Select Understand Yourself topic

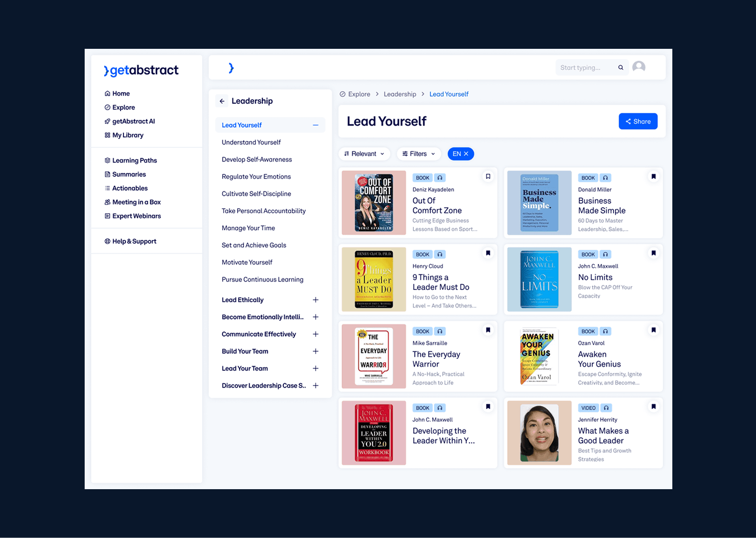click(251, 142)
